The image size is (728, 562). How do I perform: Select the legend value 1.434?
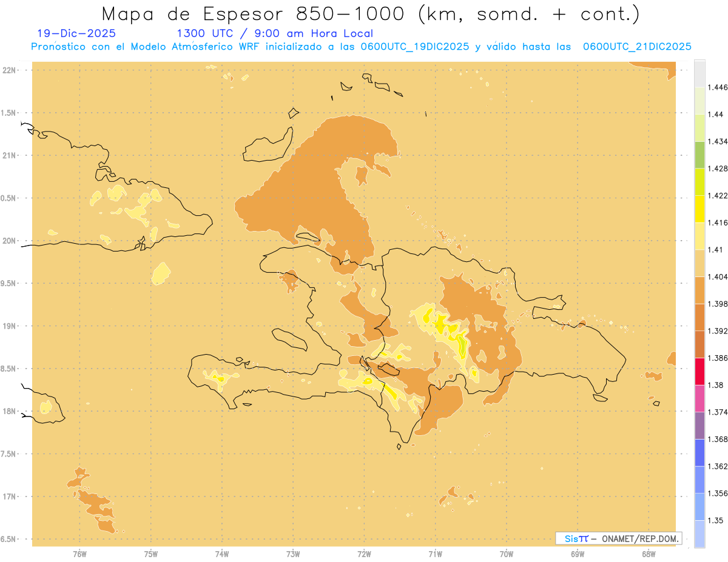718,141
